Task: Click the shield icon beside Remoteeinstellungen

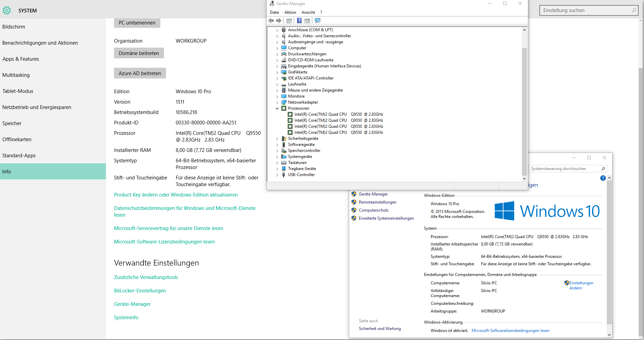Action: pos(354,202)
